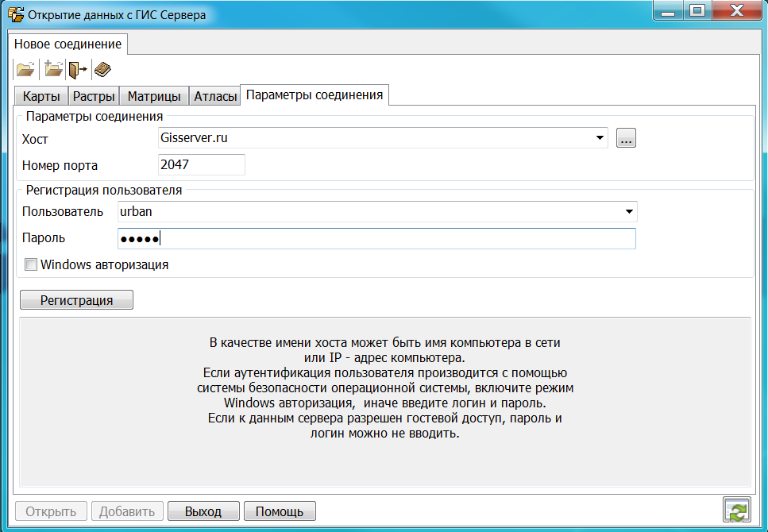Click the help book toolbar icon
Screen dimensions: 768x532
pyautogui.click(x=102, y=70)
